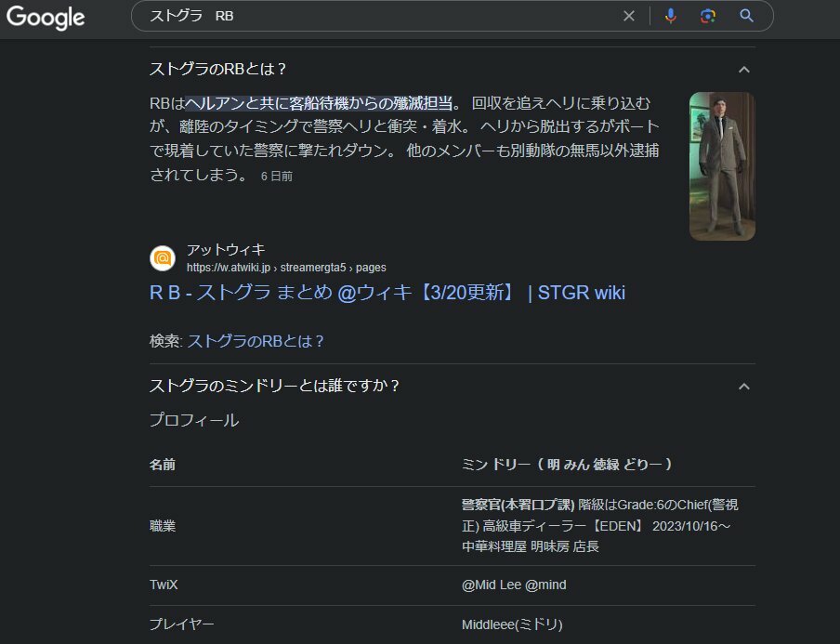Open the Google logo homepage link
This screenshot has width=840, height=644.
(x=46, y=17)
